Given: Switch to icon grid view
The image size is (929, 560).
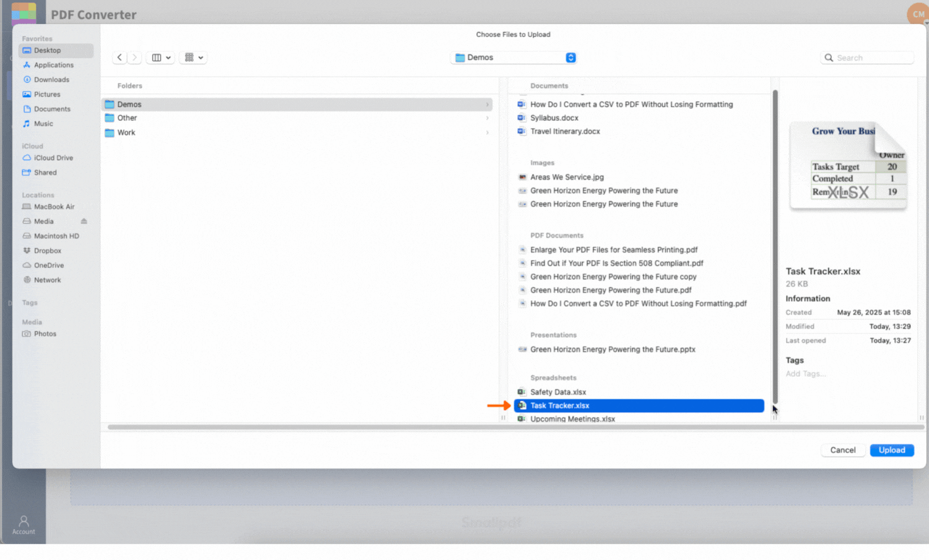Looking at the screenshot, I should [188, 57].
